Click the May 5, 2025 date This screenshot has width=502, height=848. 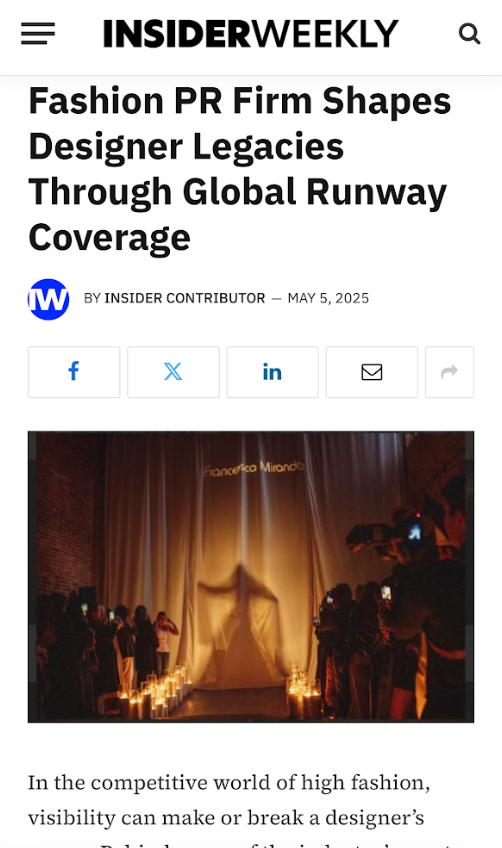(328, 299)
